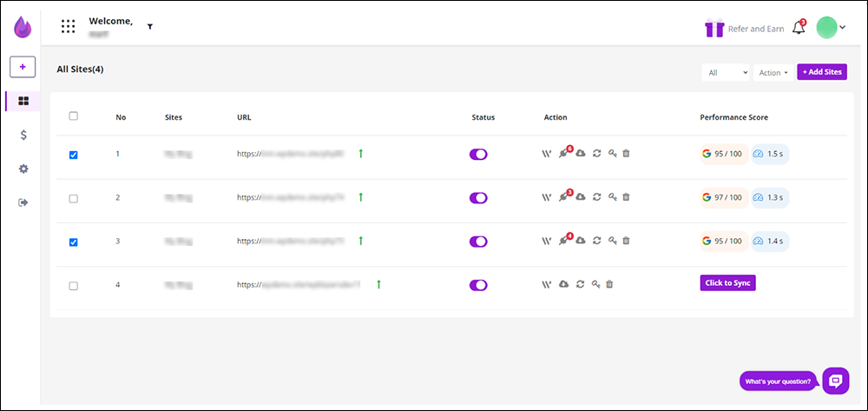The width and height of the screenshot is (868, 411).
Task: Toggle the status switch for site 3
Action: [x=478, y=242]
